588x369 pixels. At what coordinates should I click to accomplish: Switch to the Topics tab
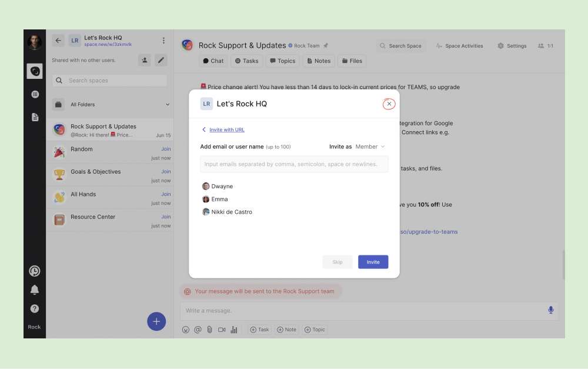283,61
